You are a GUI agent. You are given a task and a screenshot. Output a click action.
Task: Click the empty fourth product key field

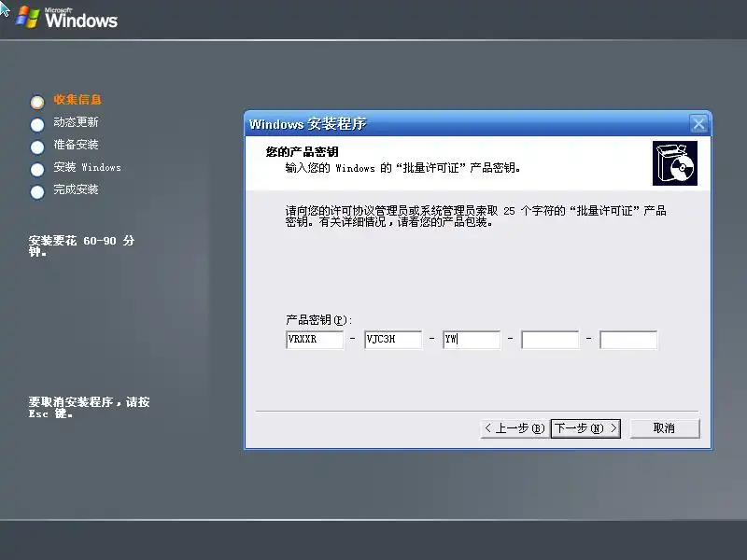pos(550,340)
